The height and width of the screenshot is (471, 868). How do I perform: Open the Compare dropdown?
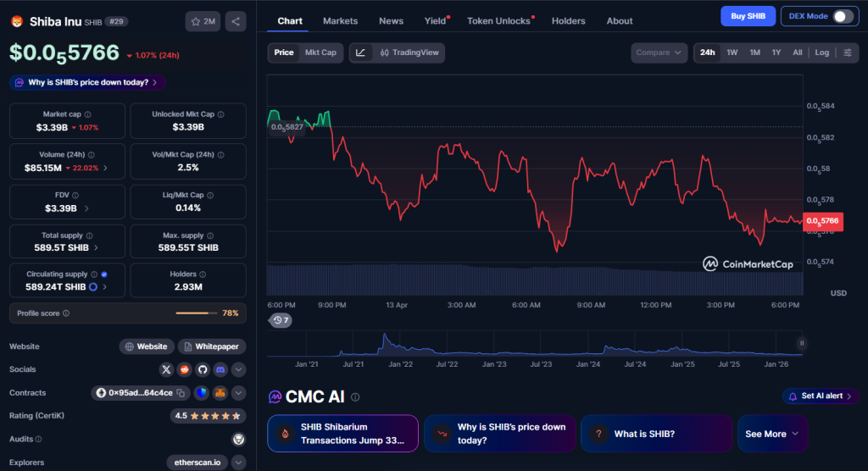click(659, 53)
